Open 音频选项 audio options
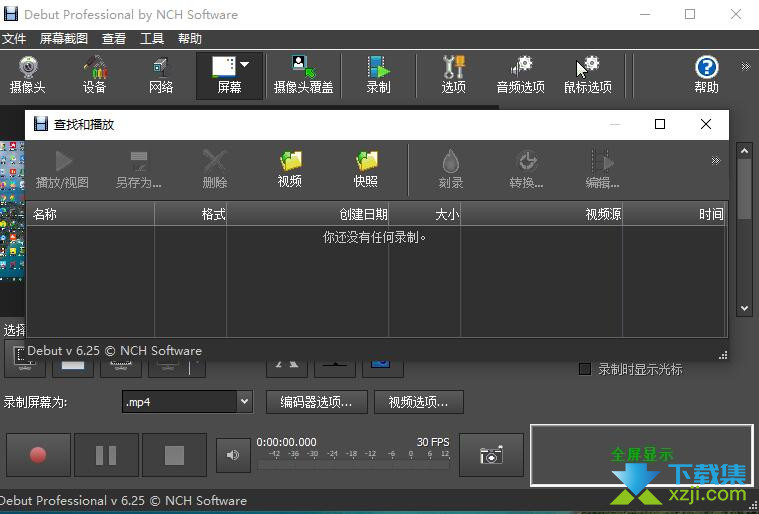Viewport: 759px width, 514px height. coord(520,75)
